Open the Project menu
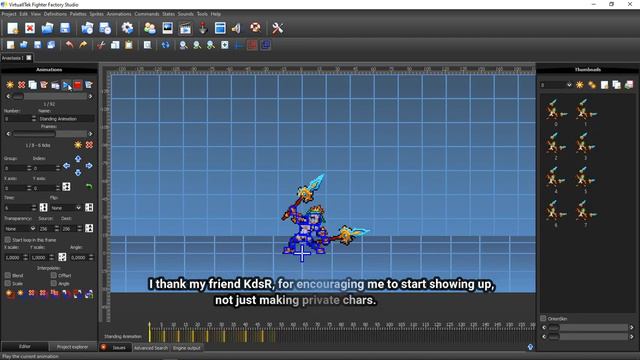Image resolution: width=640 pixels, height=360 pixels. [9, 14]
